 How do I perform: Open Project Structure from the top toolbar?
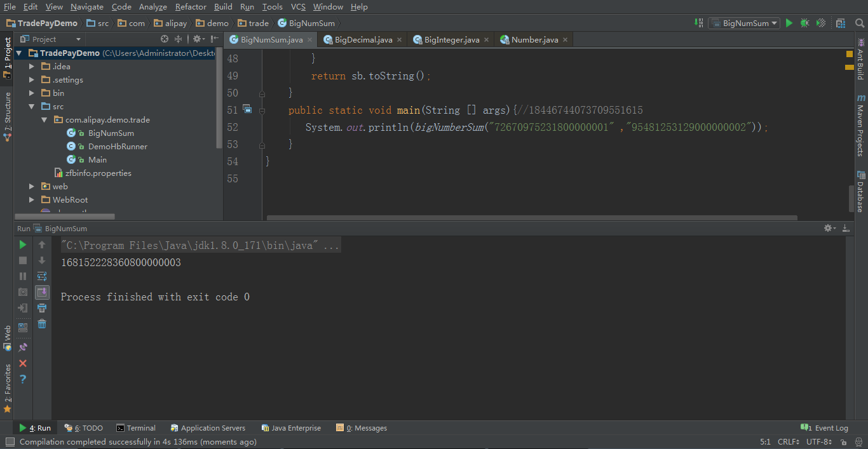pos(841,23)
